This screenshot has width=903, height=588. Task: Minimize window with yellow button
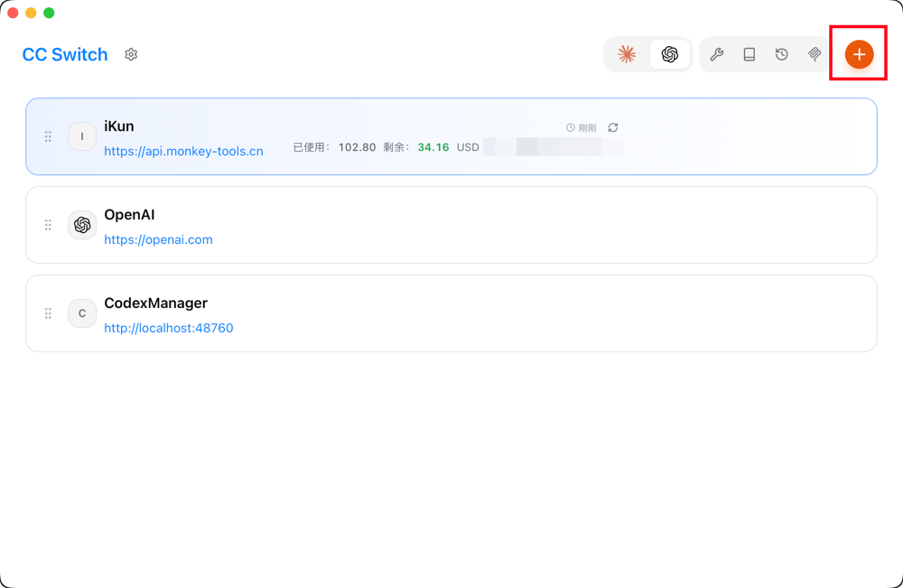click(x=31, y=13)
